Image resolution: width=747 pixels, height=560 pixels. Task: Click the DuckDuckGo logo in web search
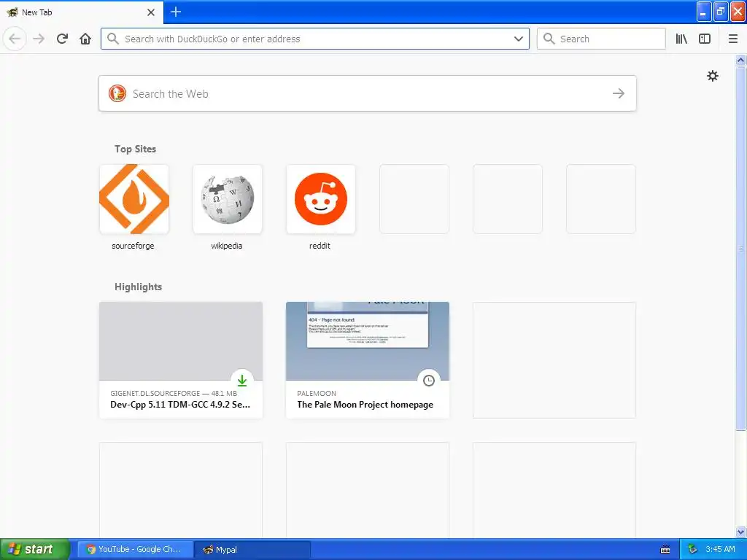pyautogui.click(x=117, y=93)
